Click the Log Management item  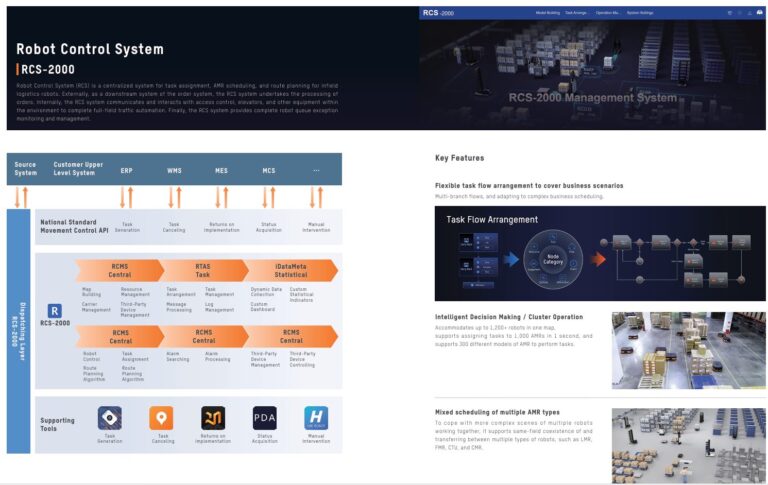click(x=219, y=307)
